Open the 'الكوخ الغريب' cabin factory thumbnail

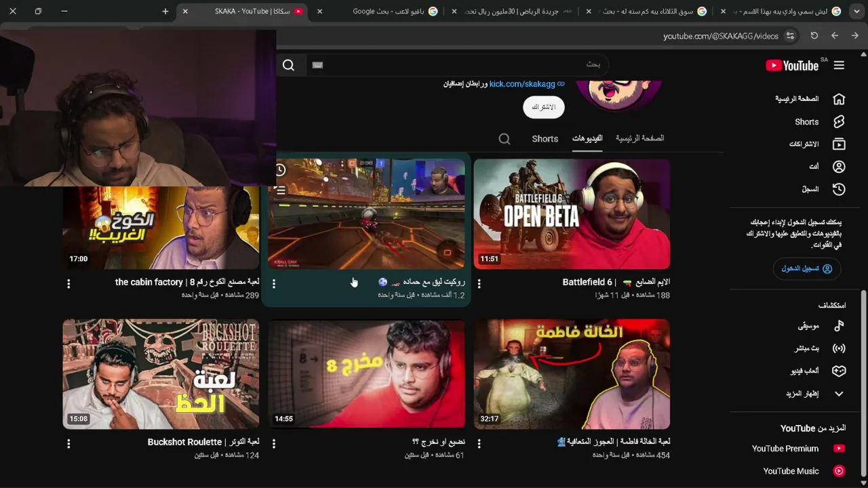coord(161,228)
